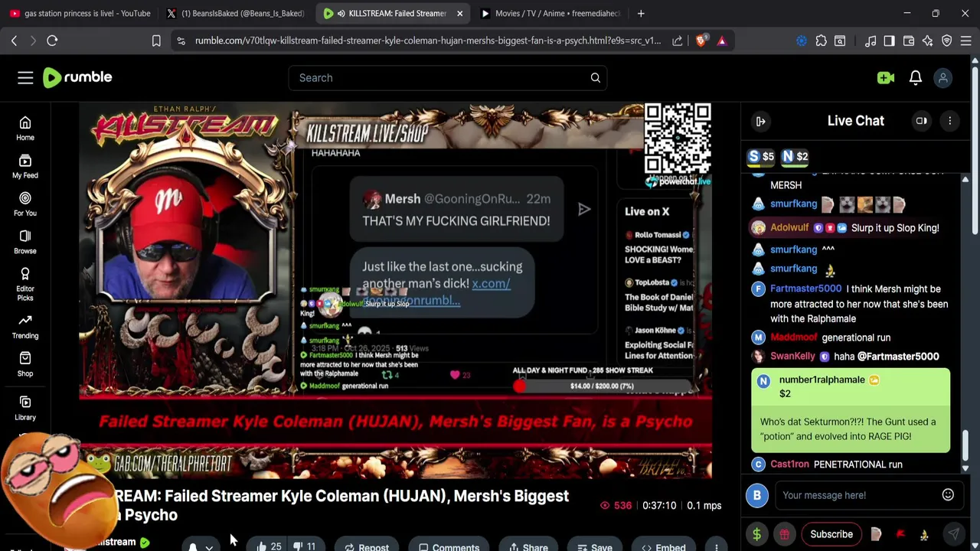Open Brave Shields lion icon
Viewport: 980px width, 551px height.
(x=701, y=41)
